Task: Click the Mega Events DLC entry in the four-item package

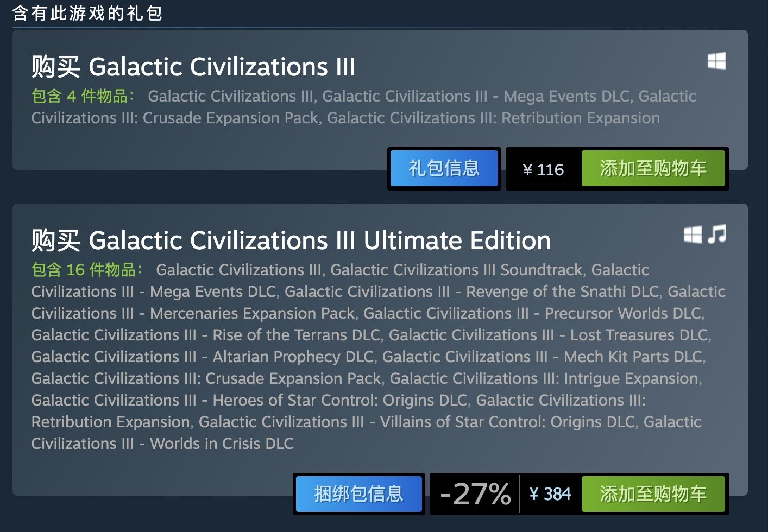Action: pos(476,96)
